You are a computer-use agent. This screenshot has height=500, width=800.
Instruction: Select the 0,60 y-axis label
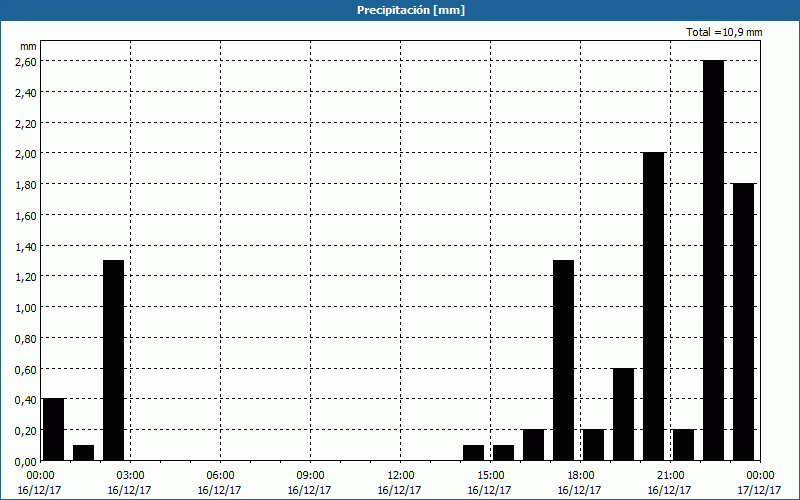(x=26, y=369)
